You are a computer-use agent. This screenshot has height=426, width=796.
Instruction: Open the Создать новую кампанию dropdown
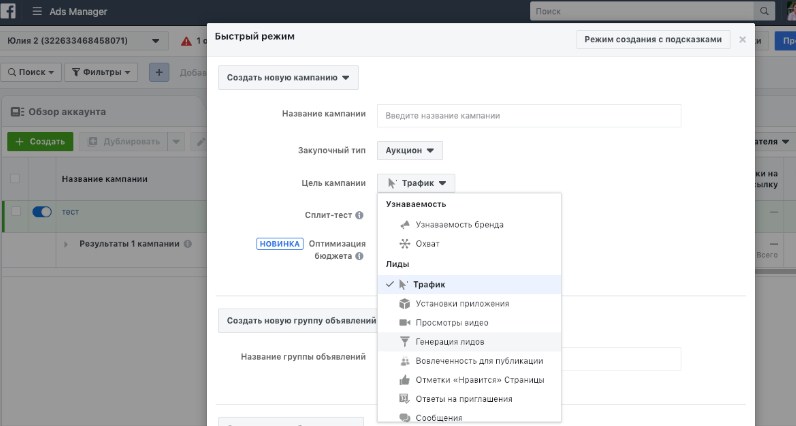288,78
